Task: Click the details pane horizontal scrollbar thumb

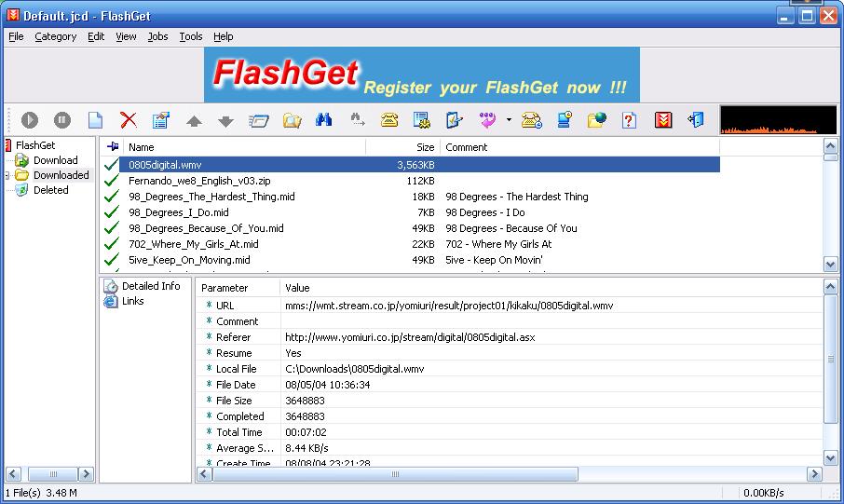Action: [396, 474]
